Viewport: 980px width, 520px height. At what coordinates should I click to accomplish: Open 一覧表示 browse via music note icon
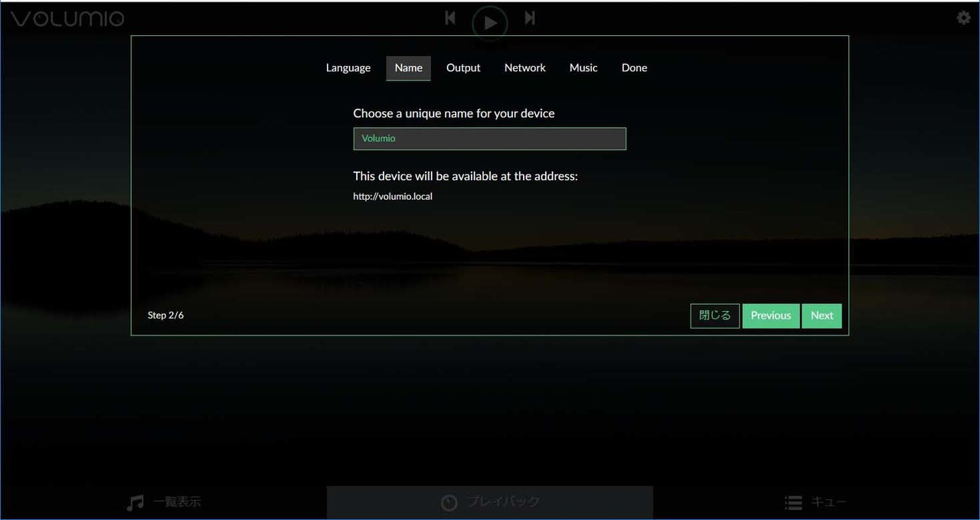[x=136, y=502]
